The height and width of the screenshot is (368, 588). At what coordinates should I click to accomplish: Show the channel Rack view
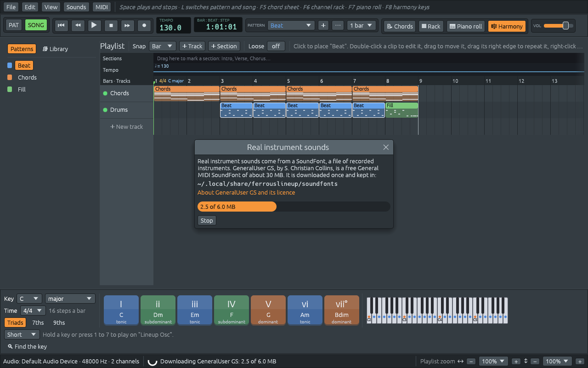(431, 26)
